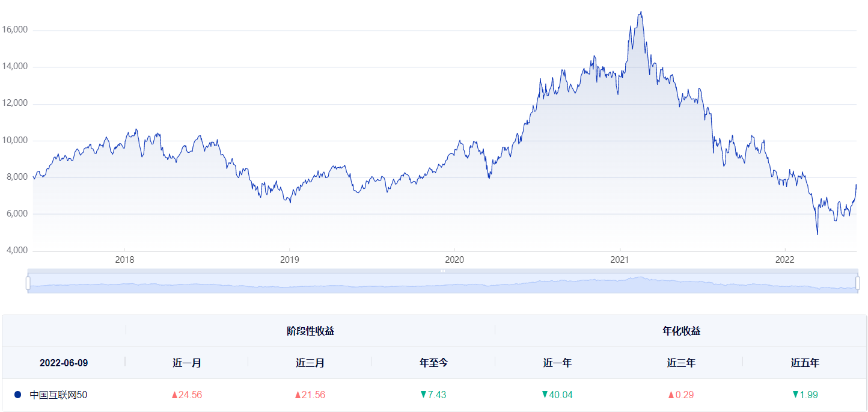Click the 2018 label on the x-axis

(x=124, y=260)
